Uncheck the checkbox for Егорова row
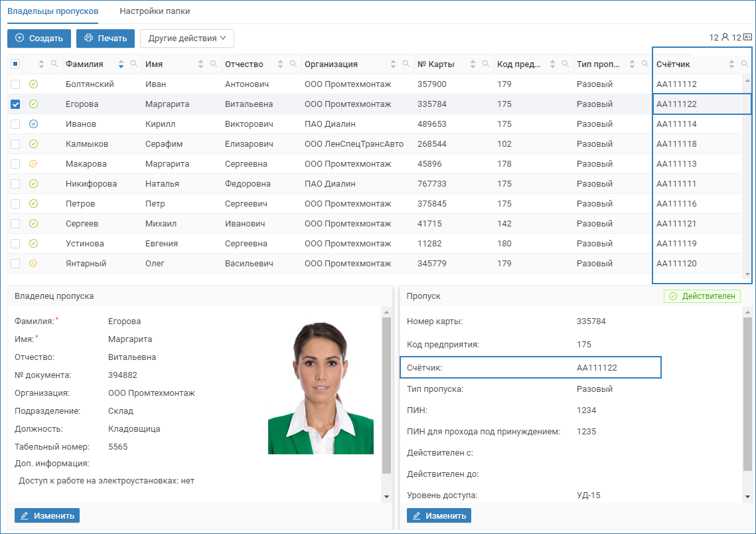This screenshot has width=756, height=534. coord(15,104)
